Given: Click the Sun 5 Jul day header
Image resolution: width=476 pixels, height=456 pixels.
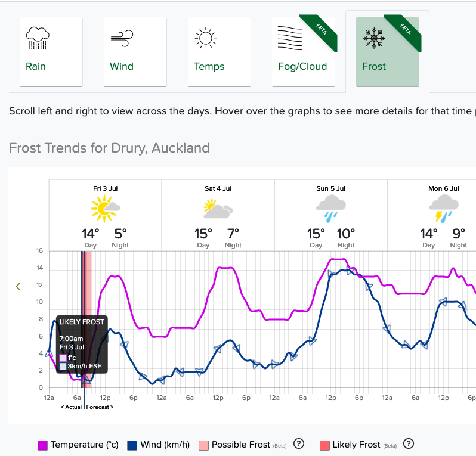Looking at the screenshot, I should click(x=331, y=188).
